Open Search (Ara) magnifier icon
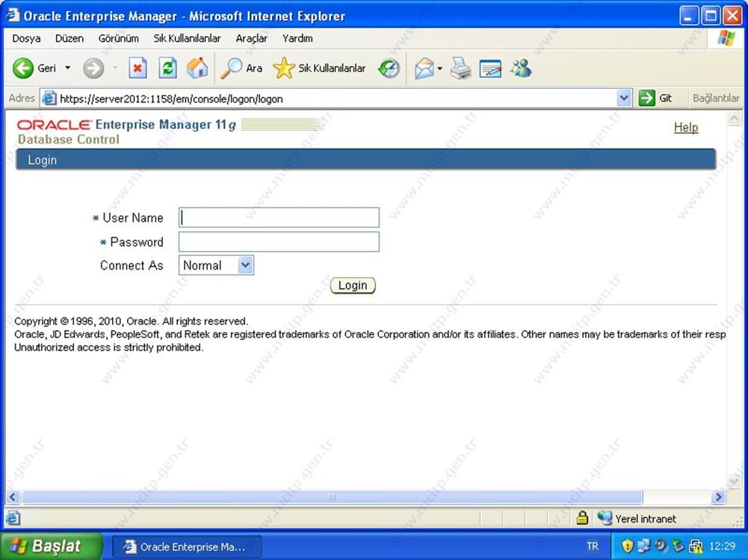Viewport: 748px width, 560px height. pyautogui.click(x=232, y=68)
